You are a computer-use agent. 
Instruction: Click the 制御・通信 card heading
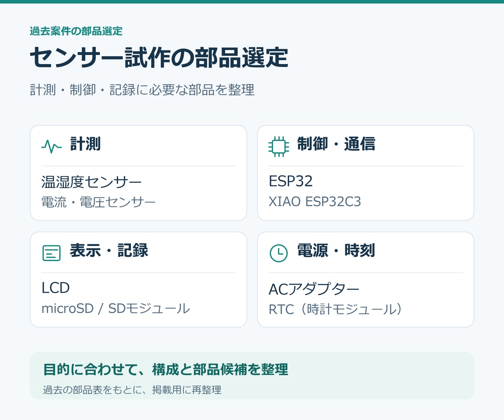click(x=336, y=144)
